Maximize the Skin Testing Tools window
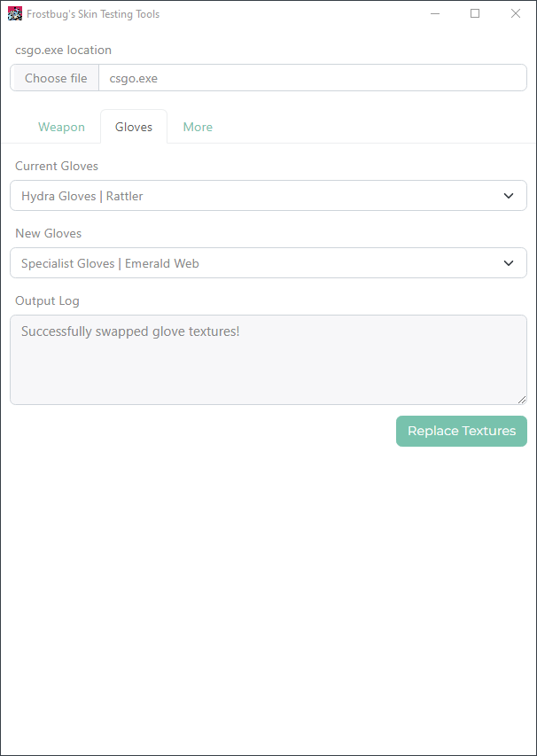 (475, 13)
